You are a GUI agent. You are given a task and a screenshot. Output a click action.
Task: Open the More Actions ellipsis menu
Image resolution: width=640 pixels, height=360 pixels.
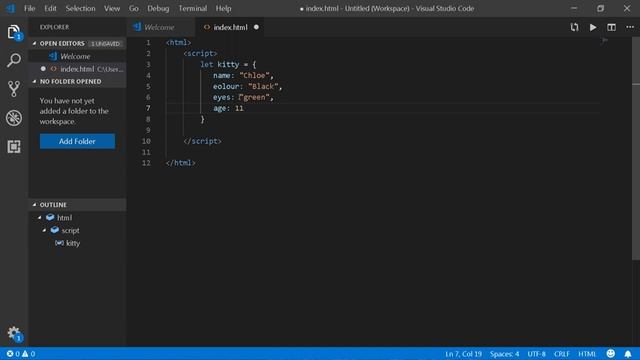(x=630, y=27)
